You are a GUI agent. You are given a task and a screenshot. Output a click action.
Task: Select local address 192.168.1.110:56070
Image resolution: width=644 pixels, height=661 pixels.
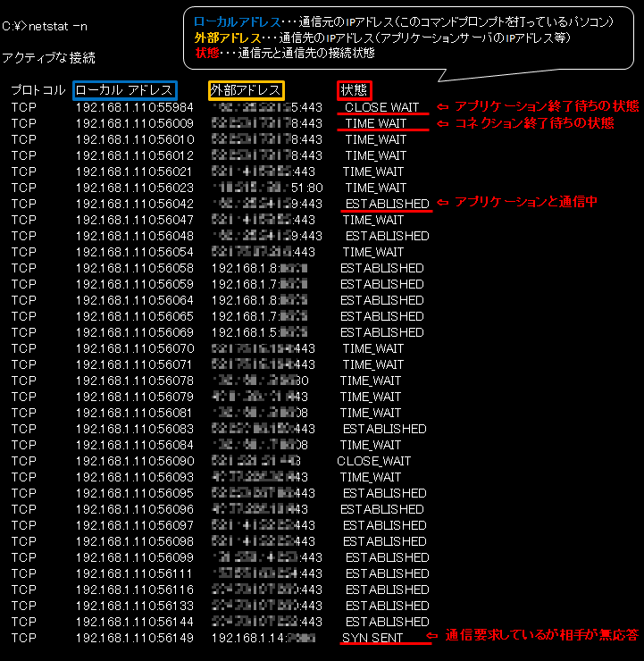[x=135, y=349]
